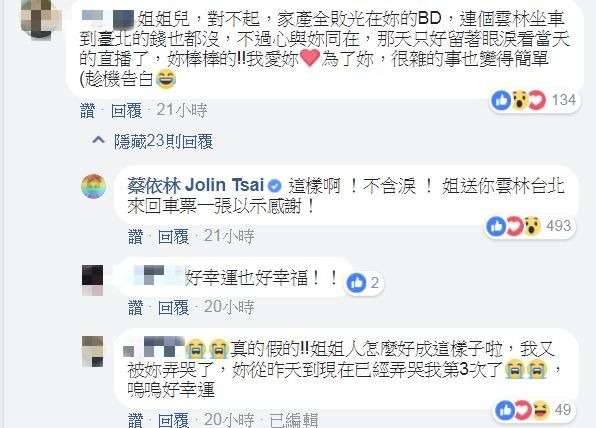Screen dimensions: 596x428
Task: Click the laughing reaction icon near 49
Action: pyautogui.click(x=541, y=410)
